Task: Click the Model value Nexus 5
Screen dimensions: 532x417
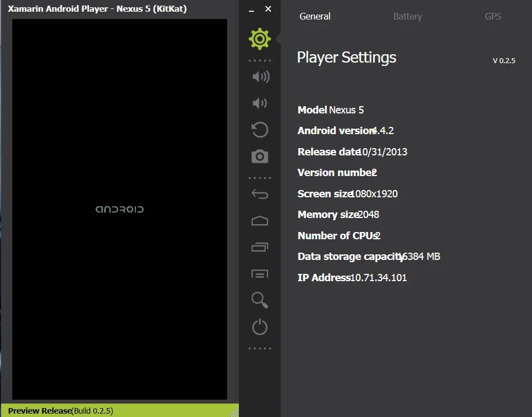Action: tap(346, 110)
